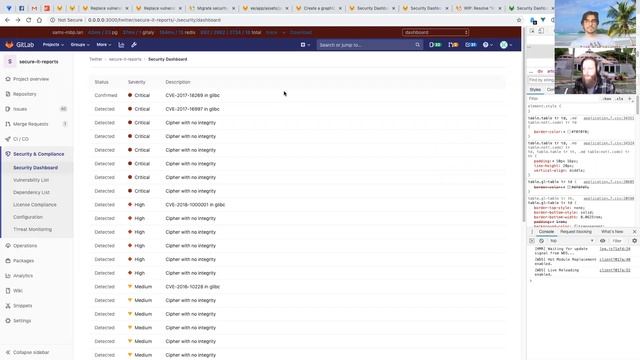Select the What's New drawer tab
Viewport: 640px width, 360px height.
612,232
